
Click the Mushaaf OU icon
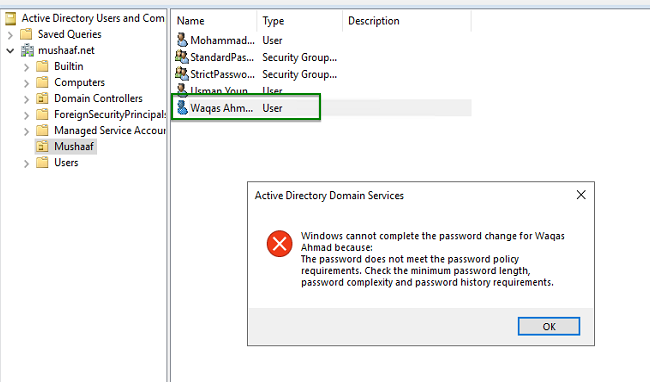(x=42, y=146)
